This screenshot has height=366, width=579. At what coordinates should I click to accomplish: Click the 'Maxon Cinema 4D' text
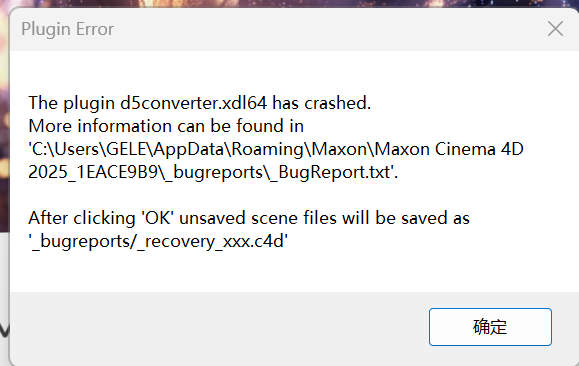click(x=449, y=149)
